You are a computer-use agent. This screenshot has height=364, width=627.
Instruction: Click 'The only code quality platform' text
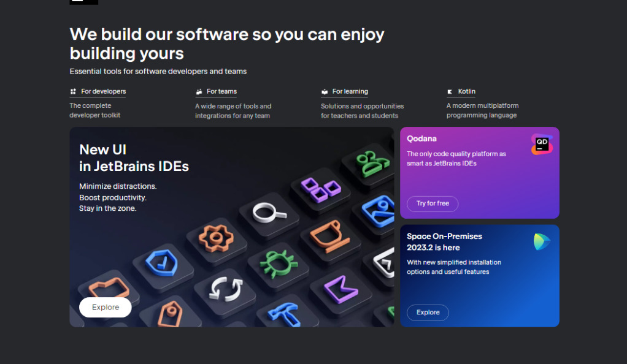[x=456, y=159]
